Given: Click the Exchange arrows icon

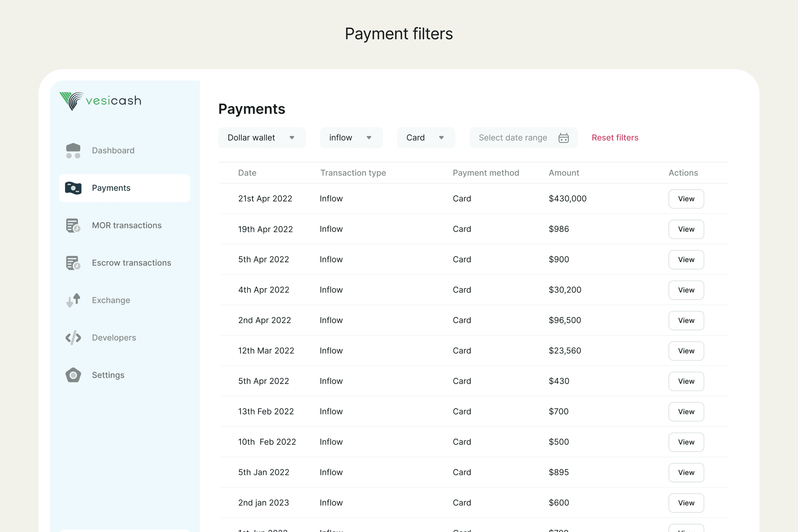Looking at the screenshot, I should pyautogui.click(x=73, y=300).
